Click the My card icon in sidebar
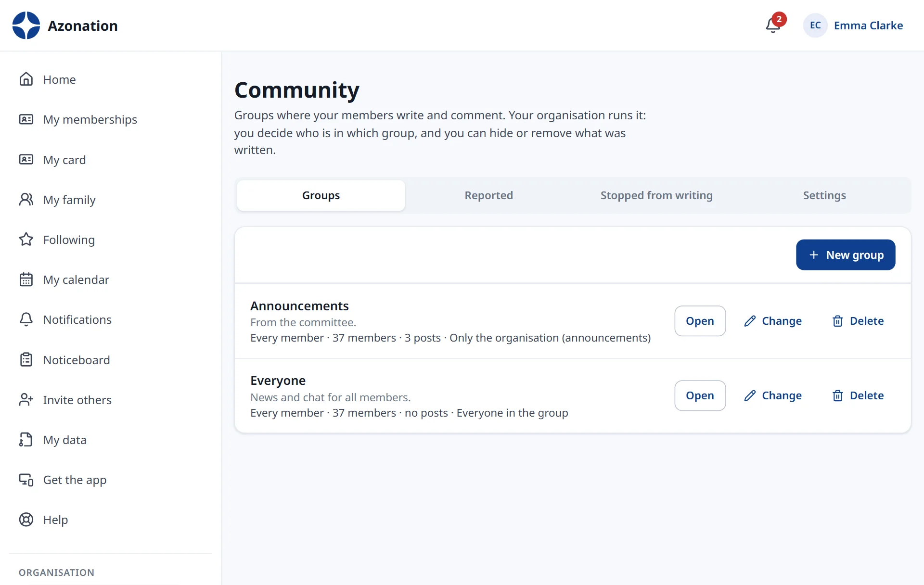924x585 pixels. click(26, 159)
